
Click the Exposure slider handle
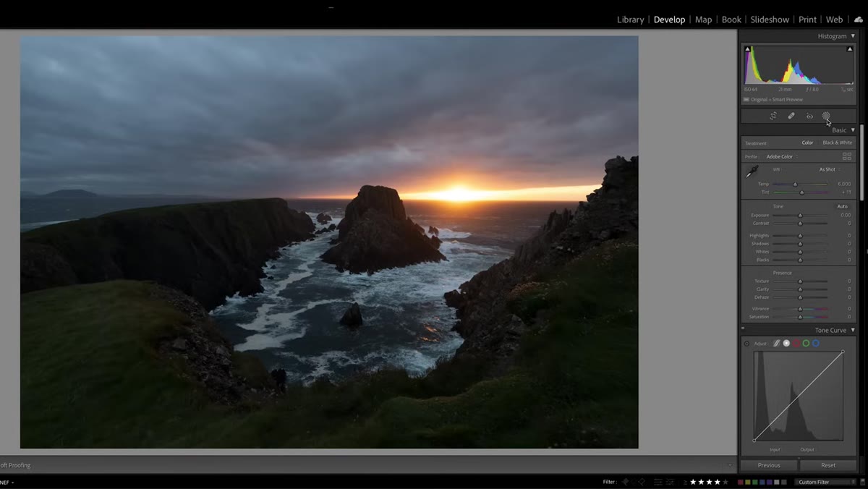point(800,216)
